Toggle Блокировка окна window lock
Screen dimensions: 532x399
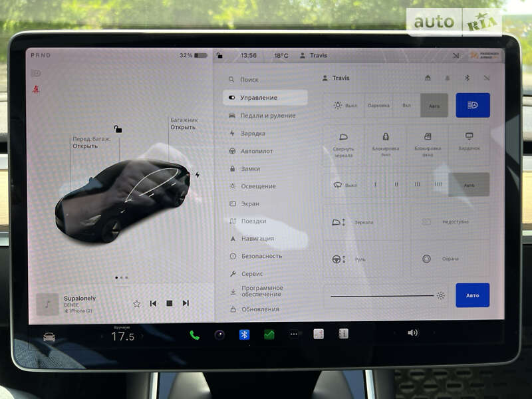tap(427, 142)
